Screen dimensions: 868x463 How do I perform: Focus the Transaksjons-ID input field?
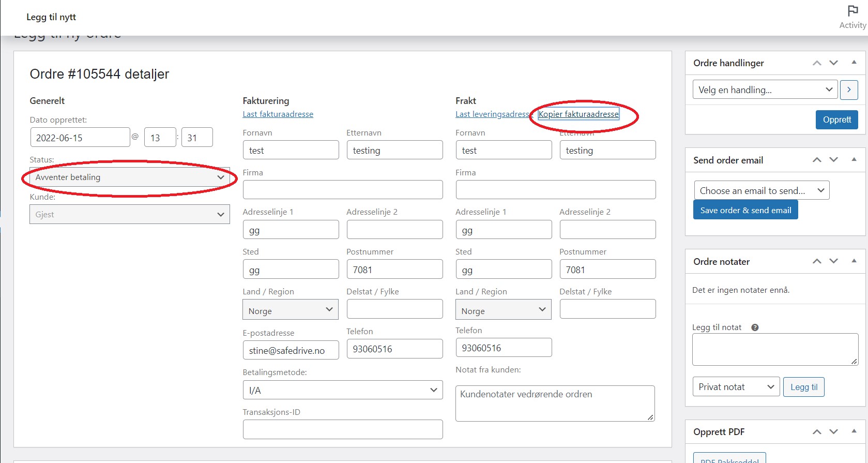tap(342, 429)
